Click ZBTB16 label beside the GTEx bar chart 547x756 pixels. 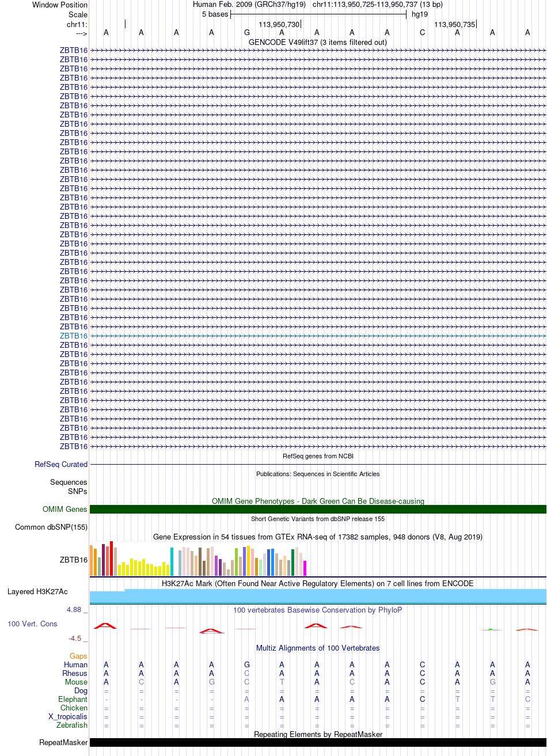74,560
